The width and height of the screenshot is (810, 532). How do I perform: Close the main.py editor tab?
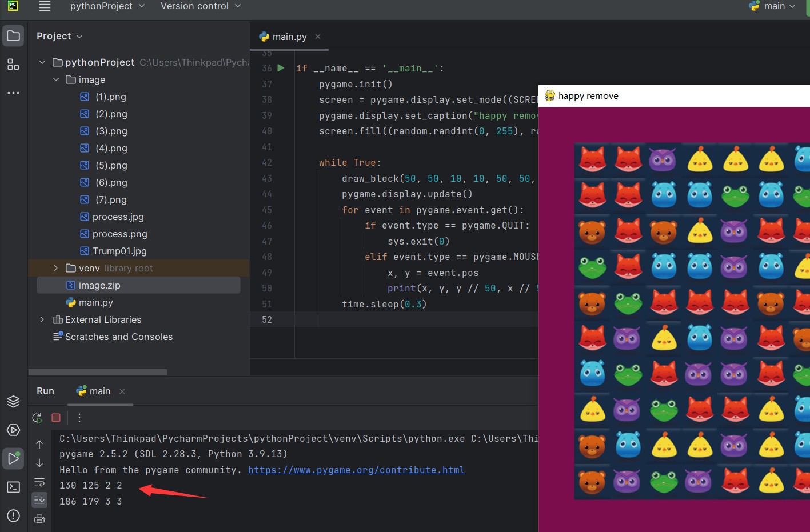point(318,37)
